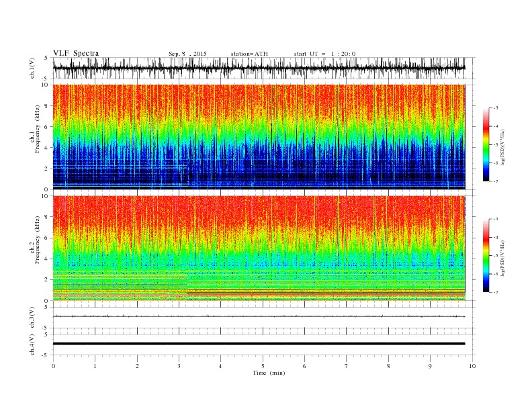
Task: Click the ch.1 spectrogram colorbar
Action: click(486, 144)
